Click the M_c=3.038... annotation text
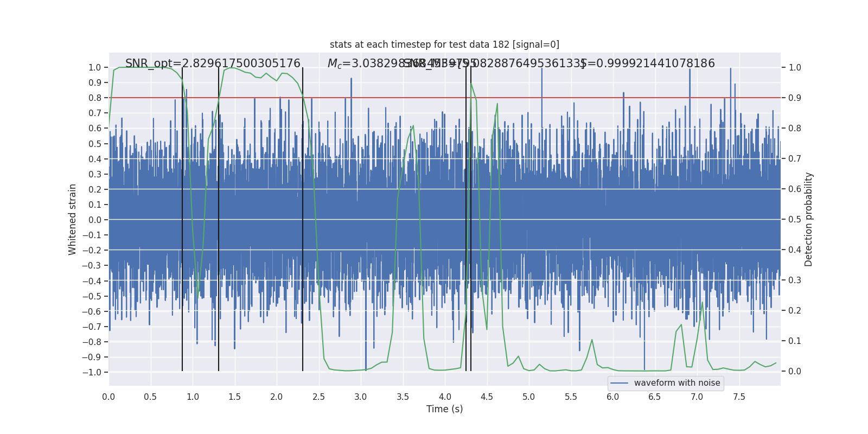 pyautogui.click(x=401, y=63)
